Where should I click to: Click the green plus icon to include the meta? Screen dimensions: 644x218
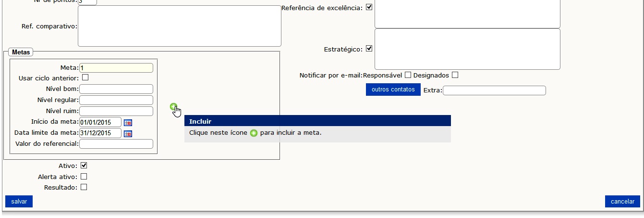173,107
